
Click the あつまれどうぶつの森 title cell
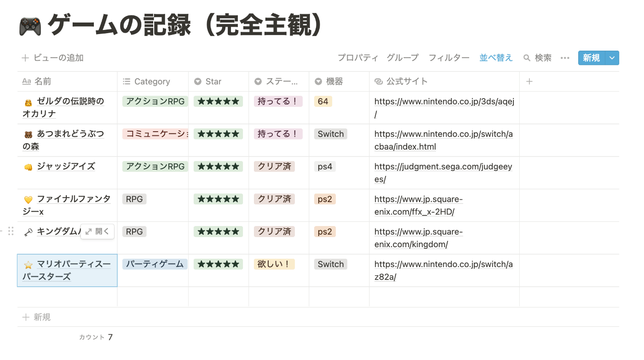pos(67,140)
